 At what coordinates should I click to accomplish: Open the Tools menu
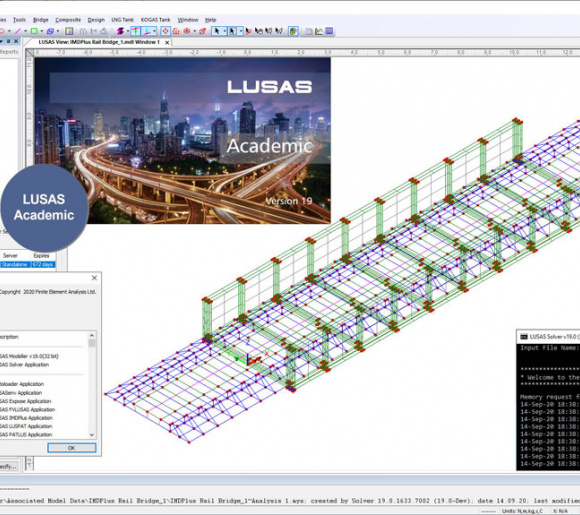click(20, 20)
